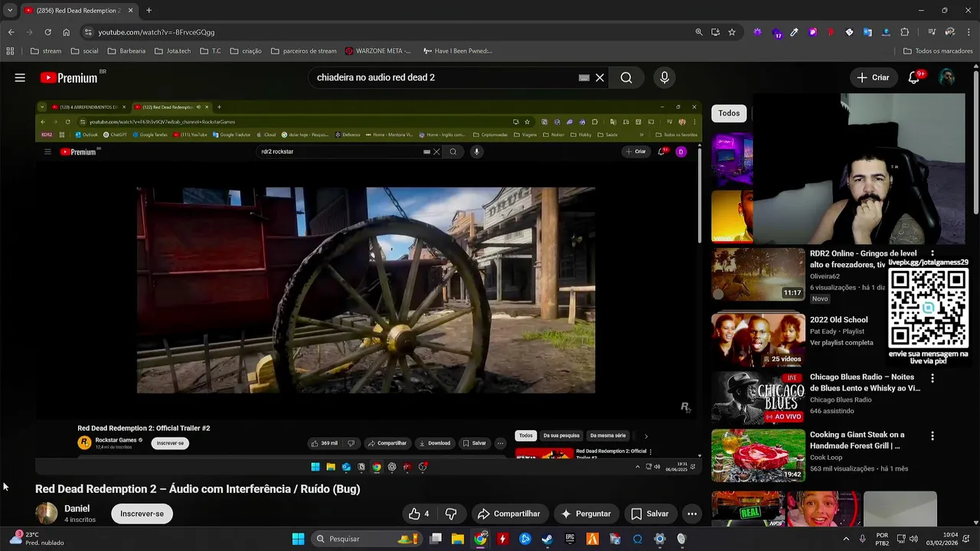Open the Chrome apps grid shortcut
The width and height of the screenshot is (980, 551).
tap(10, 51)
